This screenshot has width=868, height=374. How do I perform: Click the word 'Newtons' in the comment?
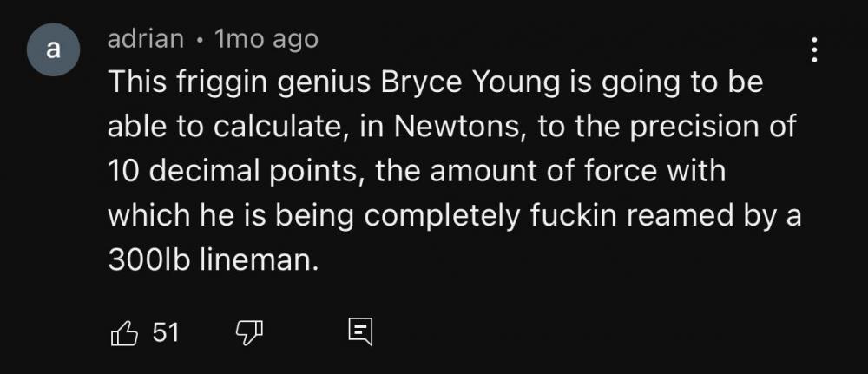point(450,127)
